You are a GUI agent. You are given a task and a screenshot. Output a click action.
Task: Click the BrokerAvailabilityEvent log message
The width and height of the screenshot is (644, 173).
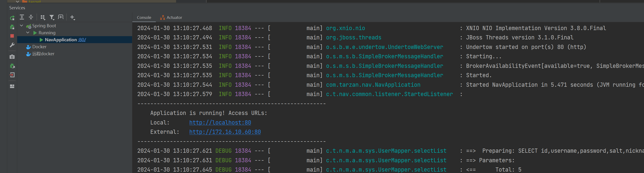tap(555, 66)
